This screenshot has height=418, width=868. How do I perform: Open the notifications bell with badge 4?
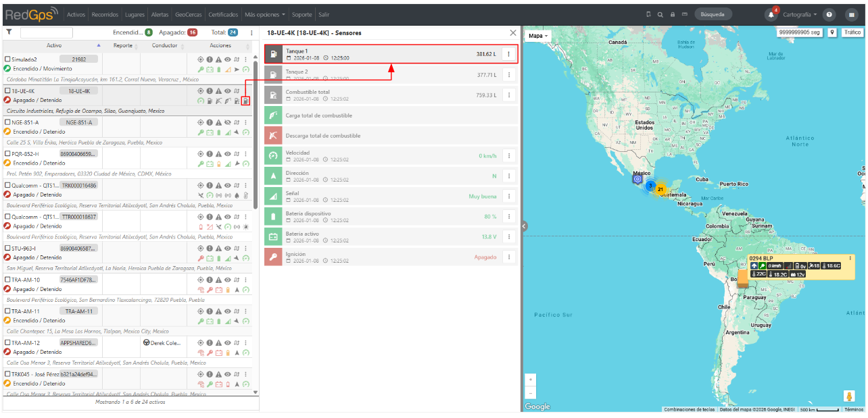[771, 14]
